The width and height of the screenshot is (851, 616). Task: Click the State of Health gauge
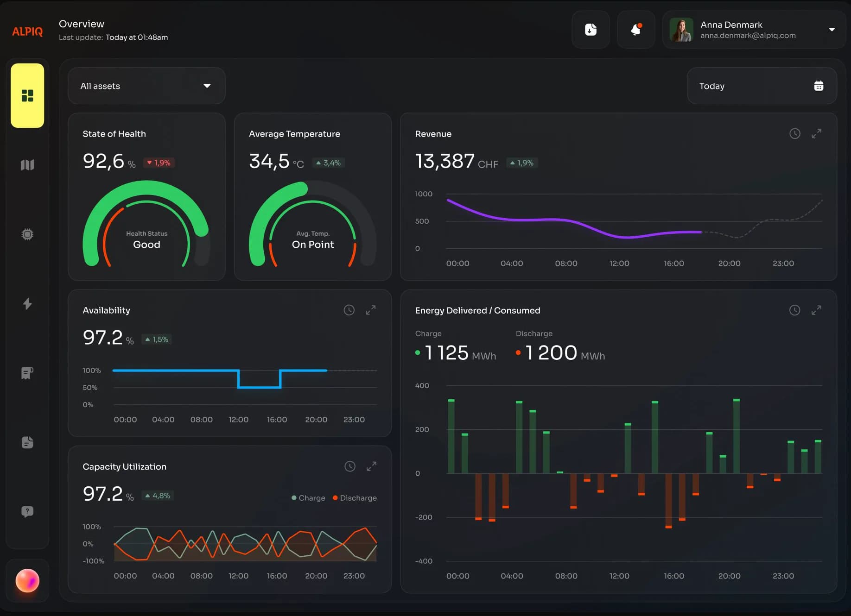tap(146, 224)
